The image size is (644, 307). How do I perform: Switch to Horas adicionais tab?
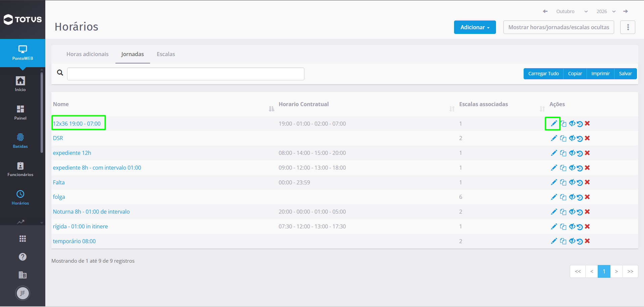coord(88,54)
